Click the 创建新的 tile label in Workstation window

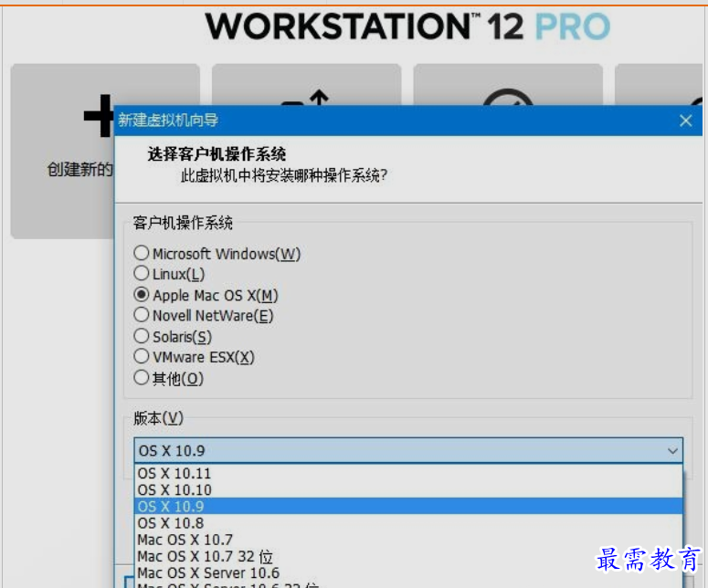coord(80,169)
